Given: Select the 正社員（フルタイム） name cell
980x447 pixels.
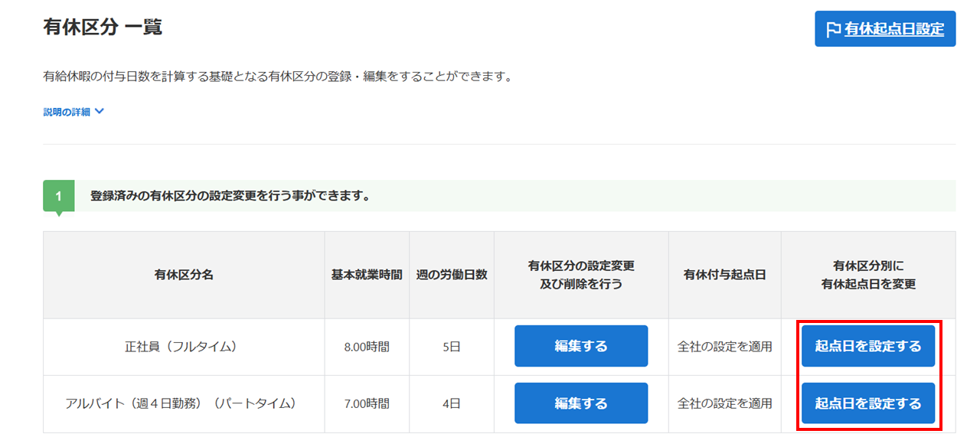Looking at the screenshot, I should 184,347.
